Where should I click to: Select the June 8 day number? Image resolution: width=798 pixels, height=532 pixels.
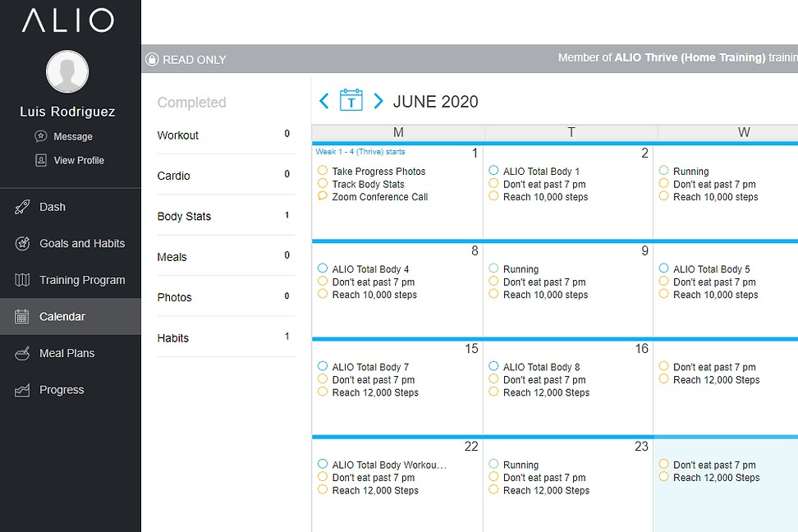coord(475,250)
